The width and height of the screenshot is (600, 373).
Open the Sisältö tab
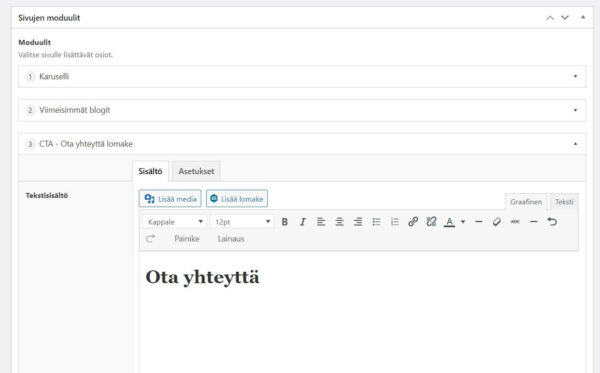[150, 171]
